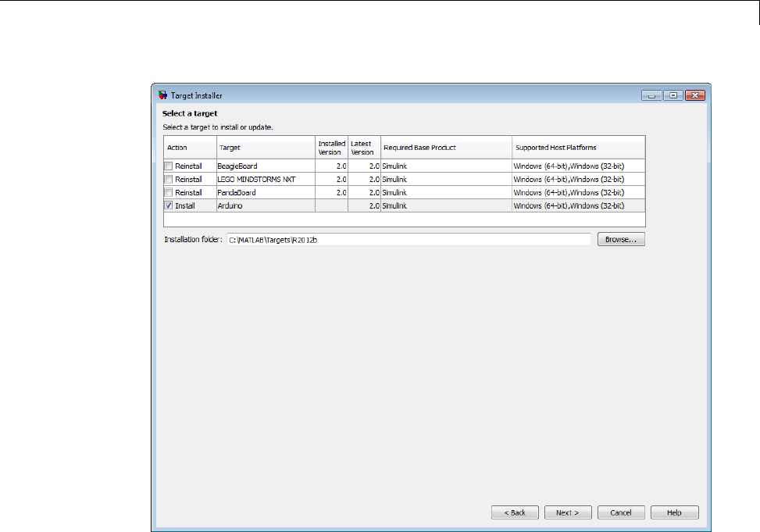Open Help for the installer

click(x=674, y=512)
